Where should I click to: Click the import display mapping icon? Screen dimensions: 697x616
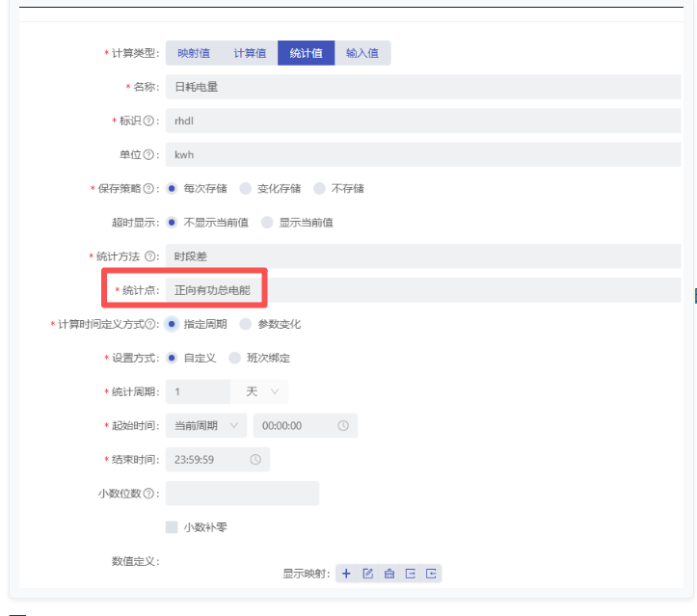click(x=431, y=574)
